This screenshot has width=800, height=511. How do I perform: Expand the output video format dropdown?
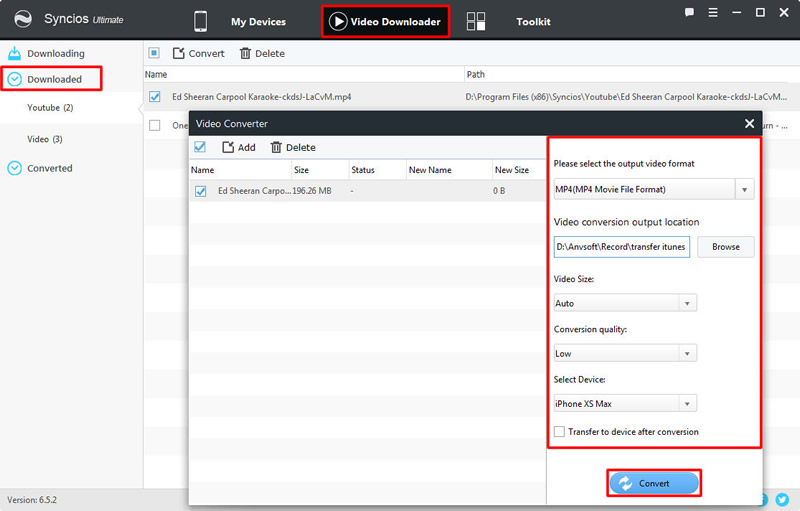click(744, 190)
